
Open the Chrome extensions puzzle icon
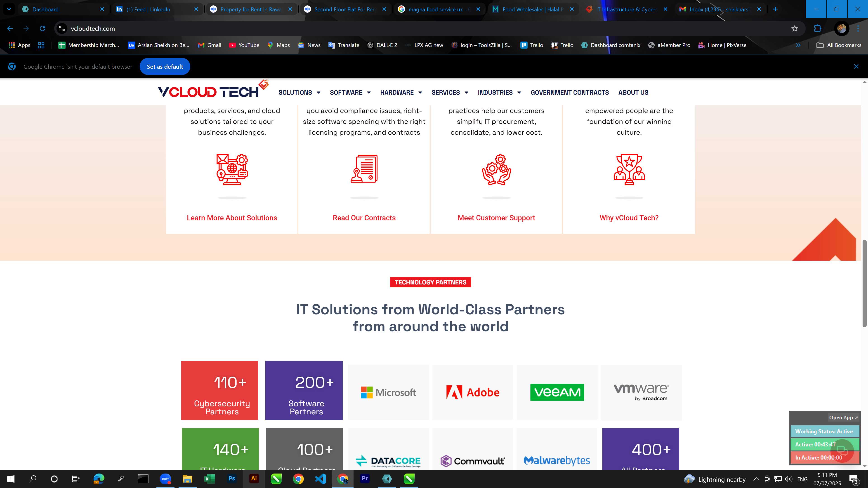coord(817,29)
